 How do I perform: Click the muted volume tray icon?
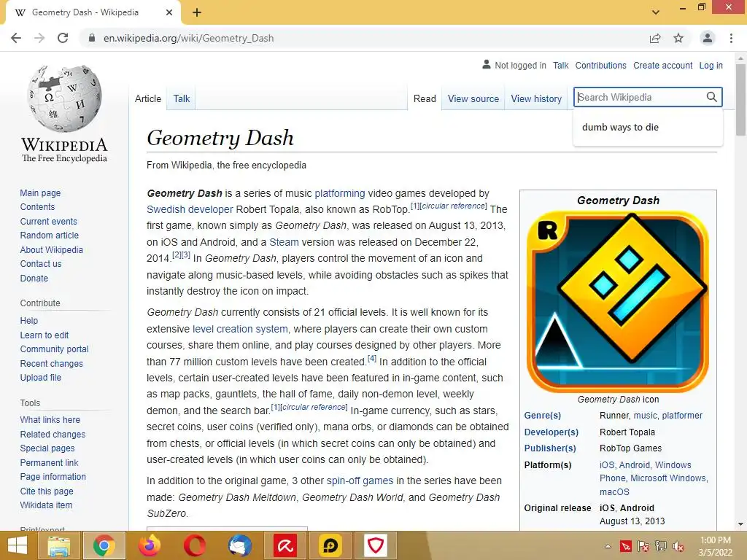tap(678, 546)
